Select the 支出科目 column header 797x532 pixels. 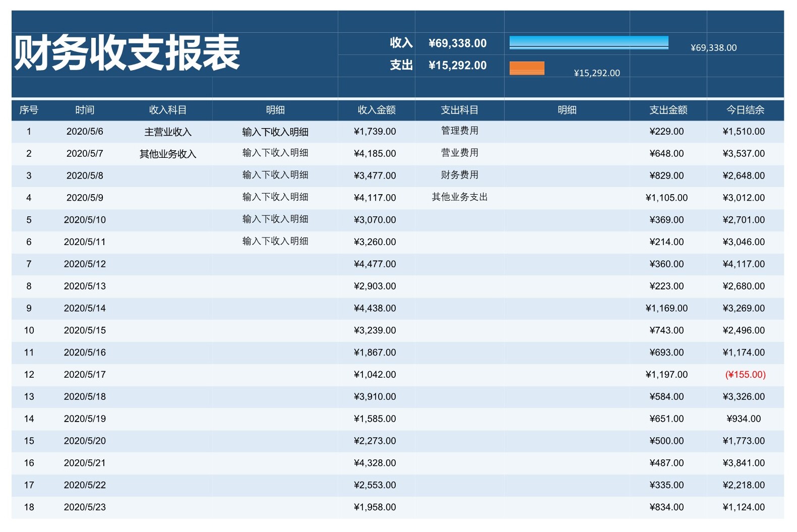[459, 110]
